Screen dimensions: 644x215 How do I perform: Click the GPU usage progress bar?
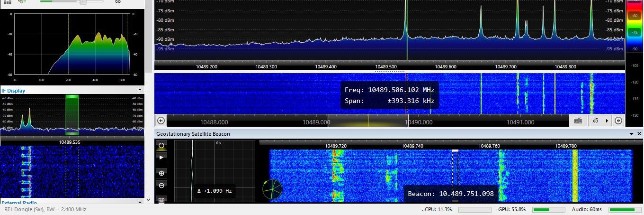[x=549, y=209]
